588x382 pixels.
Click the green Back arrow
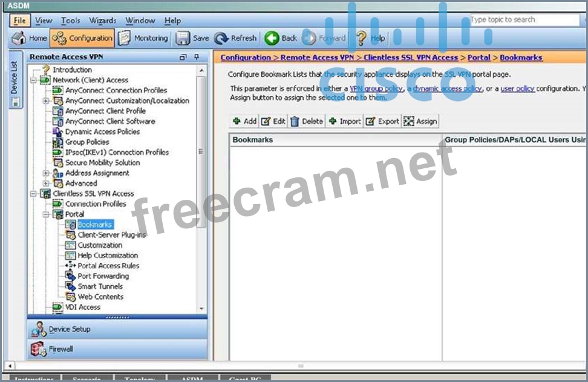click(272, 38)
